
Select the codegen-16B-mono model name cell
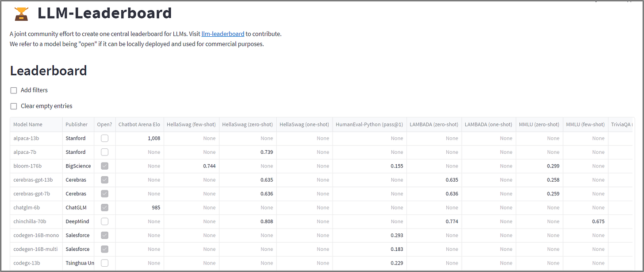pyautogui.click(x=36, y=235)
